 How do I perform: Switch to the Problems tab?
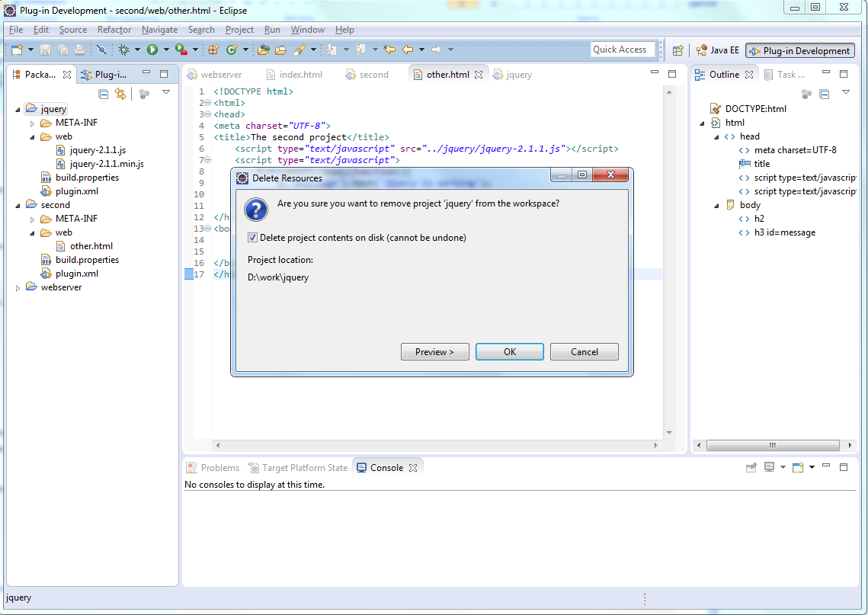pyautogui.click(x=213, y=468)
